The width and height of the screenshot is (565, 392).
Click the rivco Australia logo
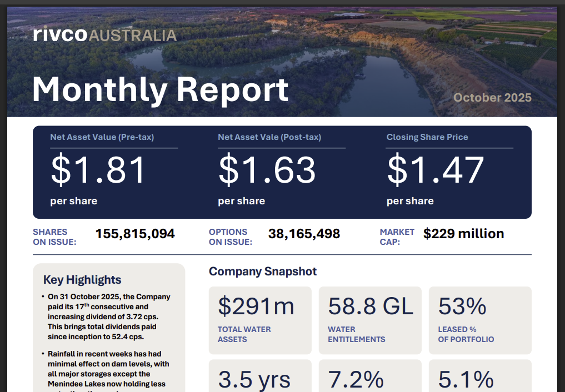click(104, 35)
